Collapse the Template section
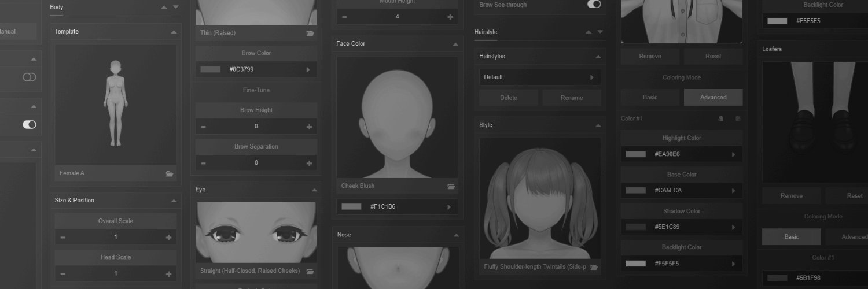Viewport: 868px width, 289px height. 174,32
